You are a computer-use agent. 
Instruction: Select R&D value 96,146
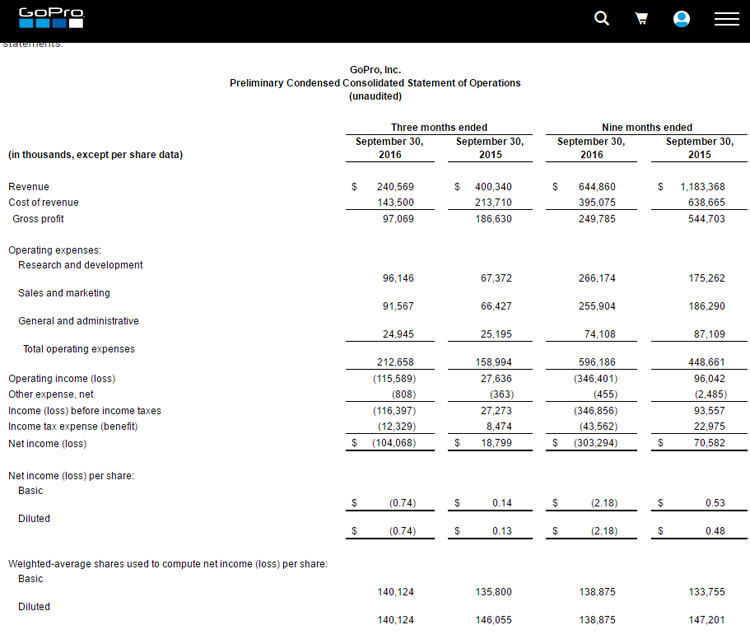(398, 278)
